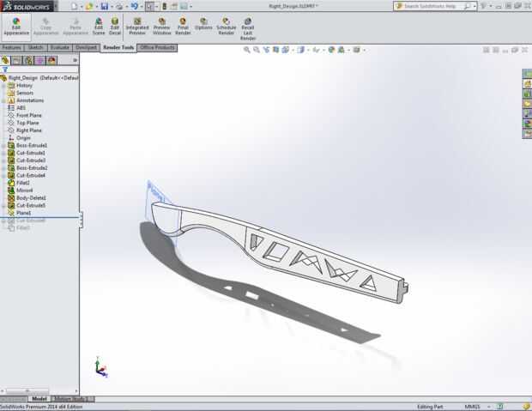Start Integrated Preview render
The width and height of the screenshot is (532, 411).
[137, 27]
